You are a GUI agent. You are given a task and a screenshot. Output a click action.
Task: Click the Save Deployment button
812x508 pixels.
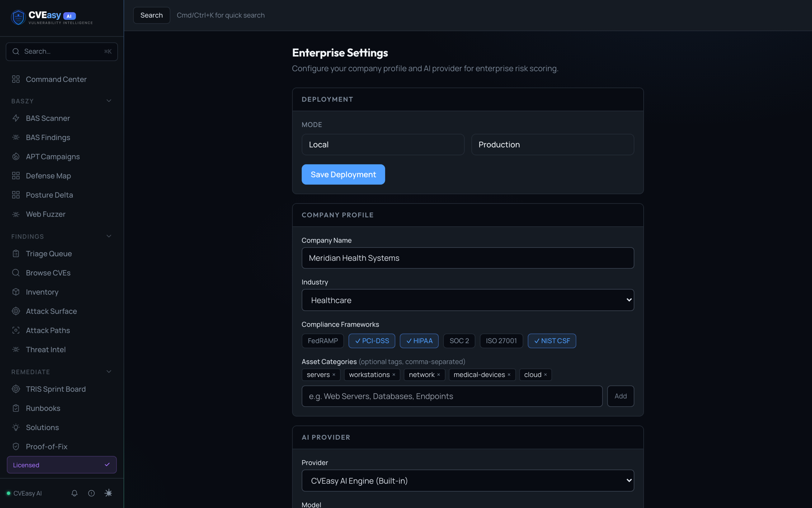(343, 175)
